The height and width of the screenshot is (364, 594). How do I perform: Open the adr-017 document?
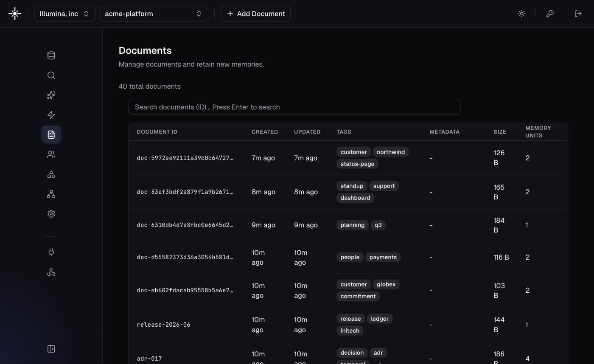click(x=149, y=358)
